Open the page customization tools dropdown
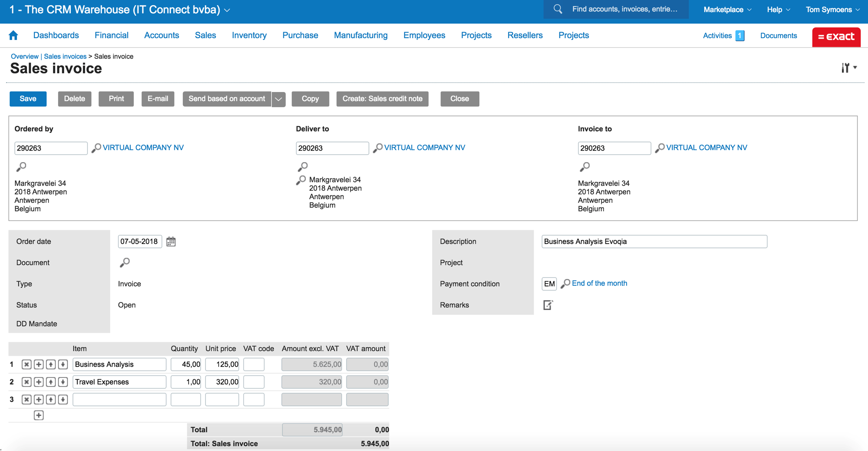The image size is (868, 451). click(x=848, y=68)
